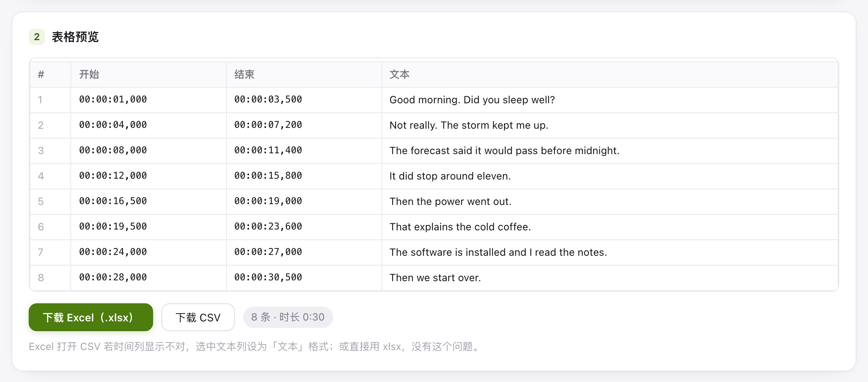Select row number 4 cell
The width and height of the screenshot is (868, 382).
point(50,176)
